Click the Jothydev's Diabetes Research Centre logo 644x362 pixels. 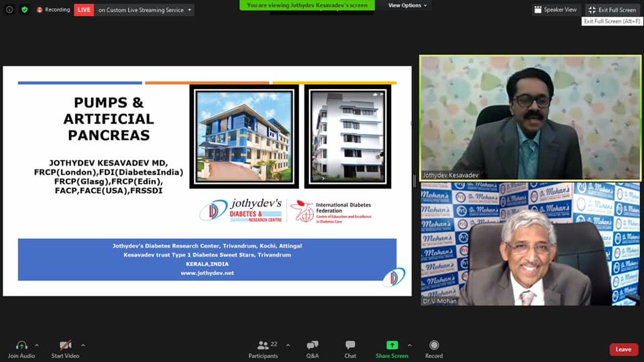pyautogui.click(x=241, y=211)
